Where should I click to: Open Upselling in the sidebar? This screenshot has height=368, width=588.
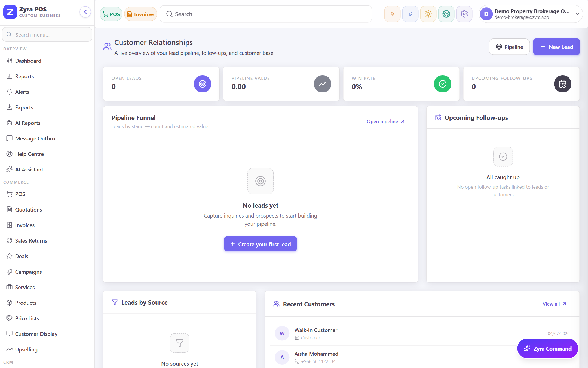click(x=47, y=349)
